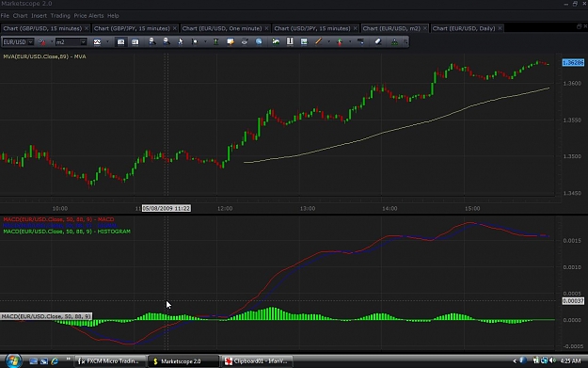Click the picture snapshot toolbar icon

(x=304, y=41)
